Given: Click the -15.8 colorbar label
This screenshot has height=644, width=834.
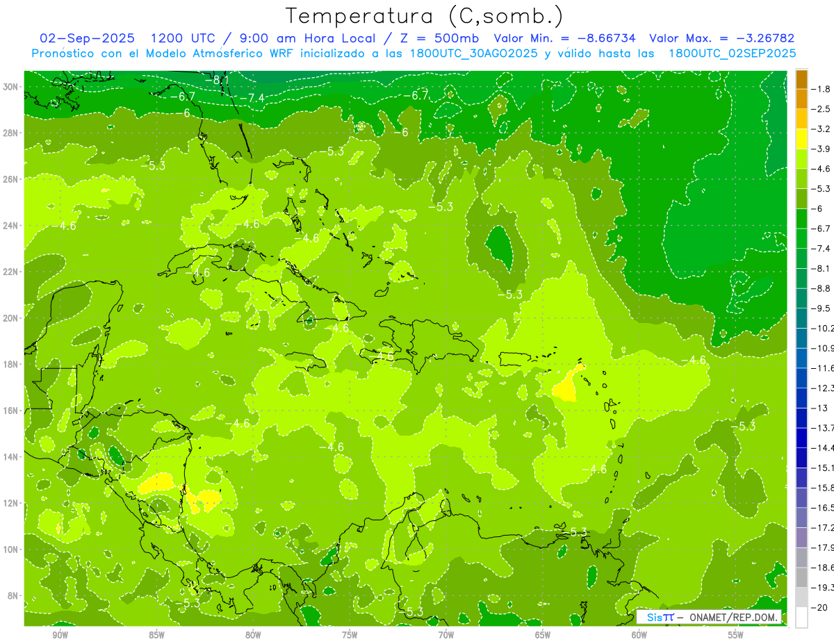Looking at the screenshot, I should pos(824,488).
